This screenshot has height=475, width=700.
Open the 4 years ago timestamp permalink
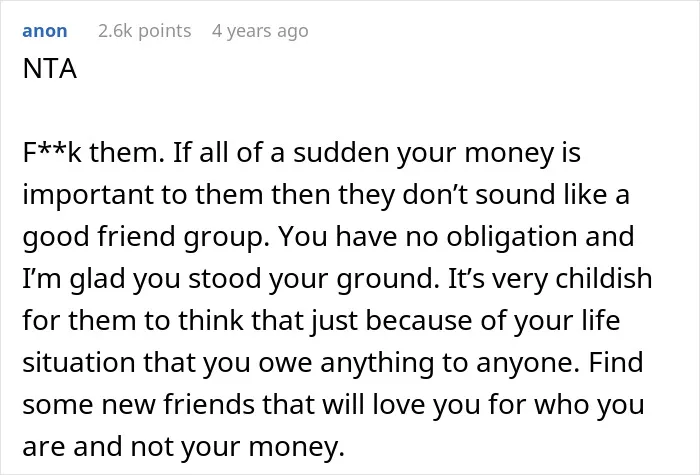260,31
